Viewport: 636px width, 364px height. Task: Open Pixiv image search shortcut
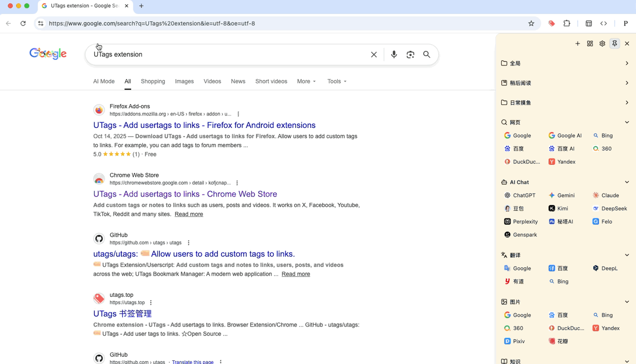(515, 341)
